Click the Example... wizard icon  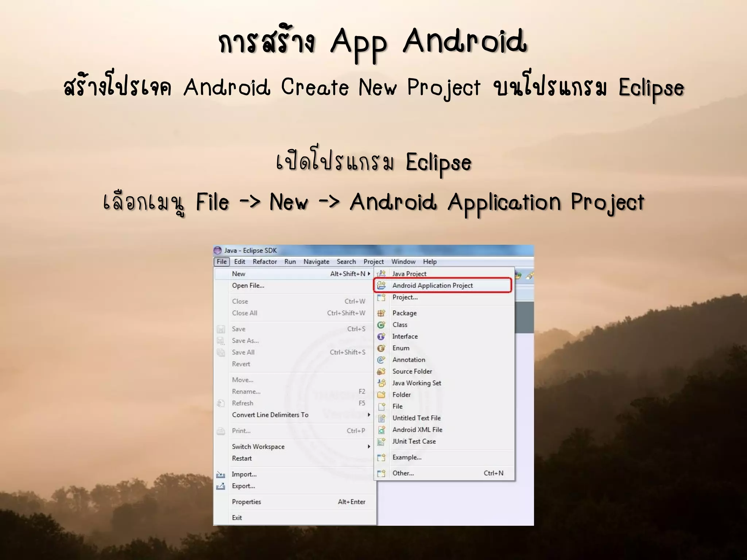381,457
